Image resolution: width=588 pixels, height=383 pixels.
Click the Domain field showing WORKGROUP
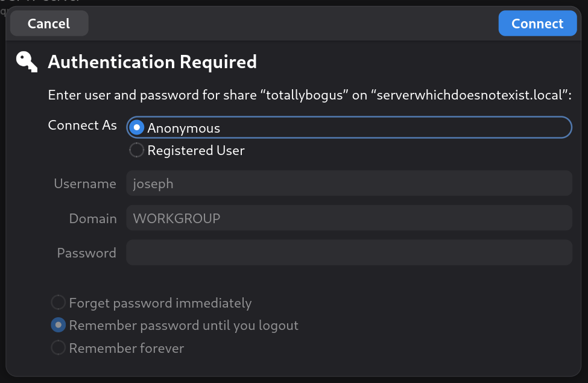[349, 218]
